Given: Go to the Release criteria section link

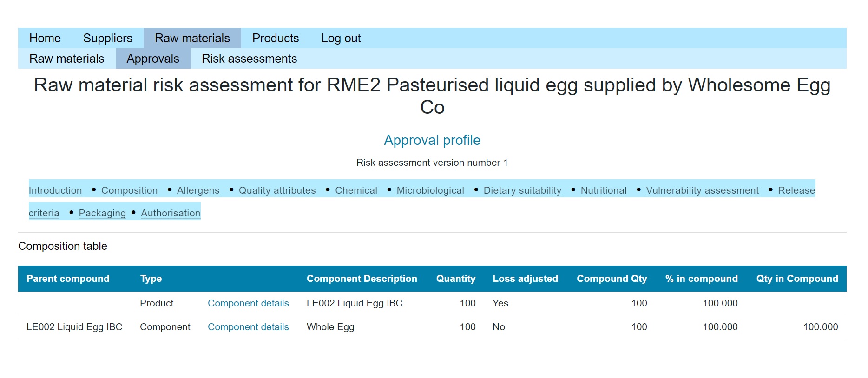Looking at the screenshot, I should [796, 190].
